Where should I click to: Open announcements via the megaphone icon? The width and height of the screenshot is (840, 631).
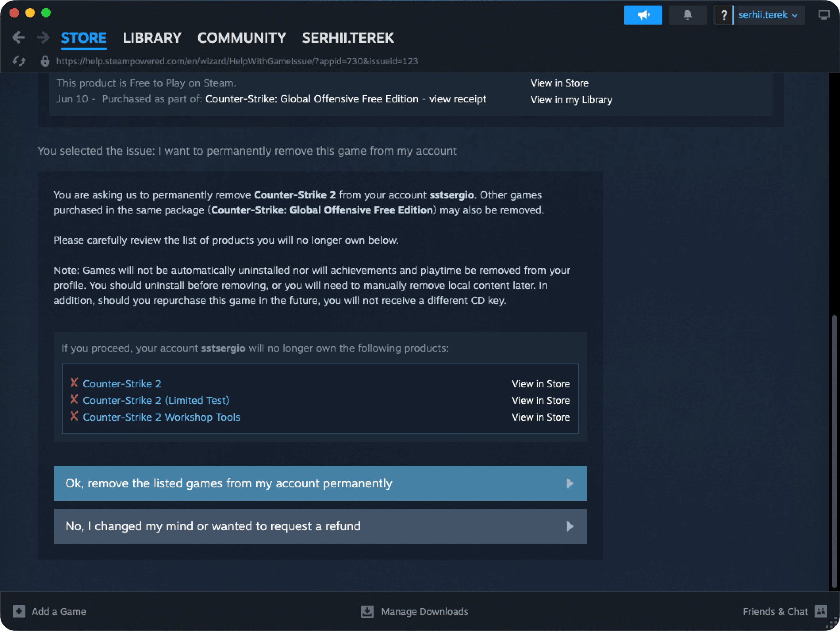point(643,15)
